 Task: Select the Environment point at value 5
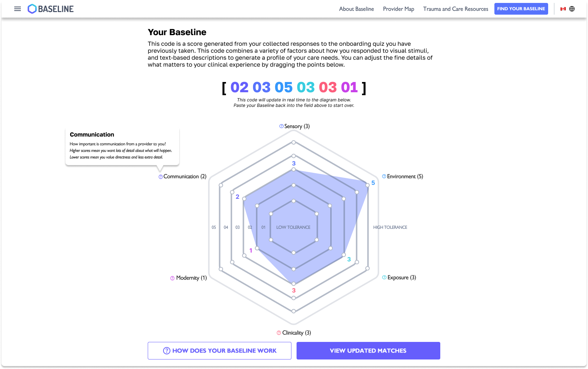(367, 185)
